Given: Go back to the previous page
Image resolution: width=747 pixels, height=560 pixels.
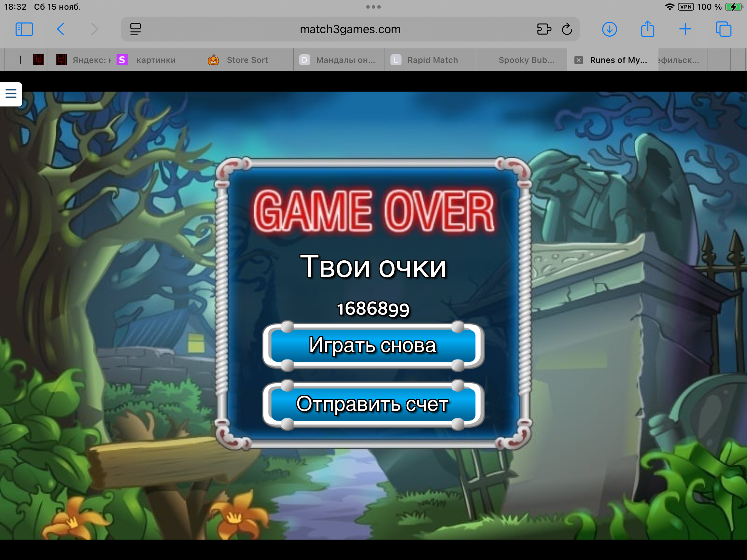Looking at the screenshot, I should 61,29.
